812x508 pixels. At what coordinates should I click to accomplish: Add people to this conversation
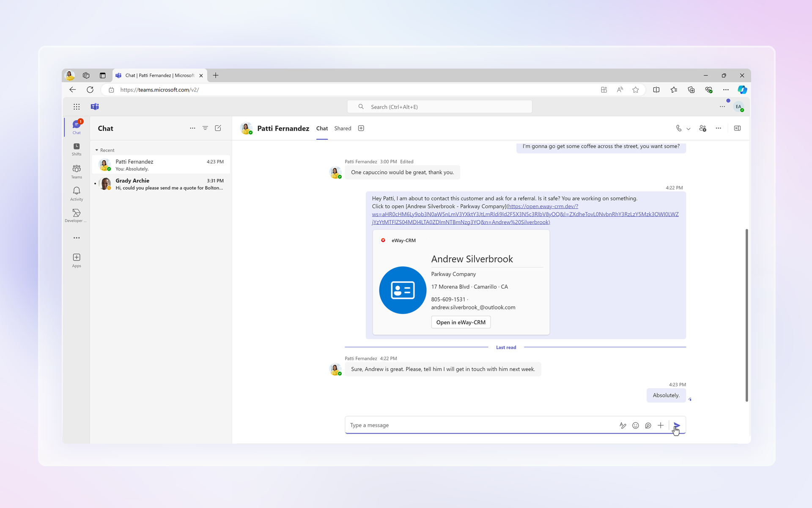pos(703,128)
